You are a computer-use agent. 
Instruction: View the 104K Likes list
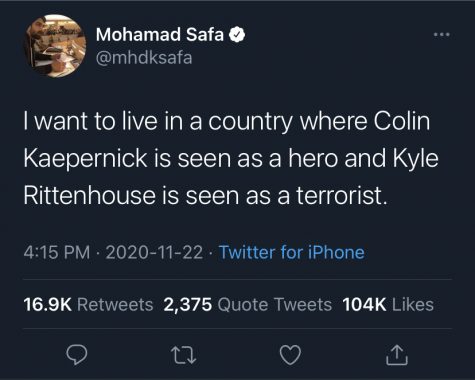[388, 305]
